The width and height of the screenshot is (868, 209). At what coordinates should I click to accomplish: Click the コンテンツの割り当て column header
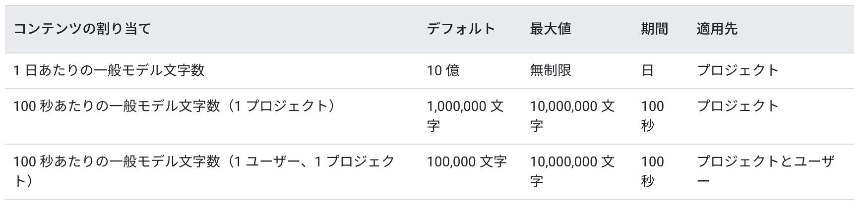pos(81,29)
